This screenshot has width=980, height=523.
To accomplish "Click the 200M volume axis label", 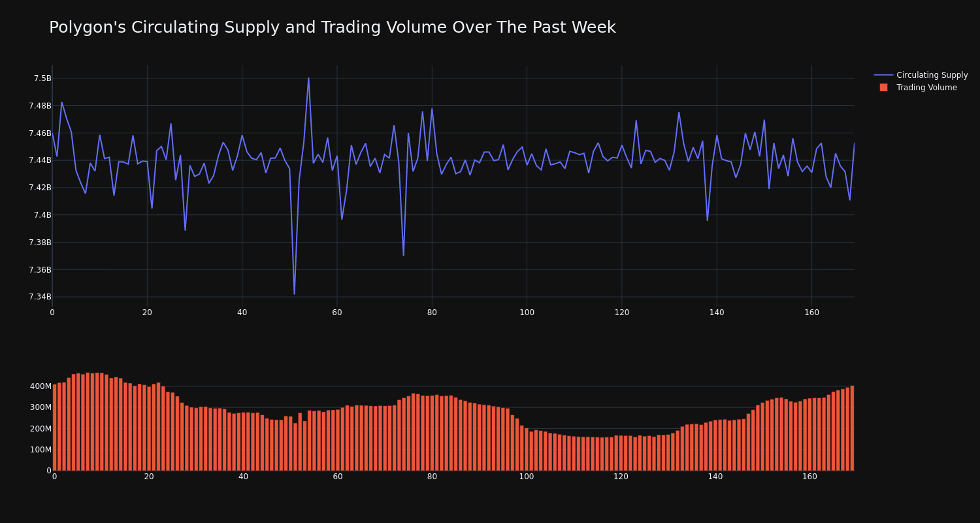I will (x=40, y=429).
